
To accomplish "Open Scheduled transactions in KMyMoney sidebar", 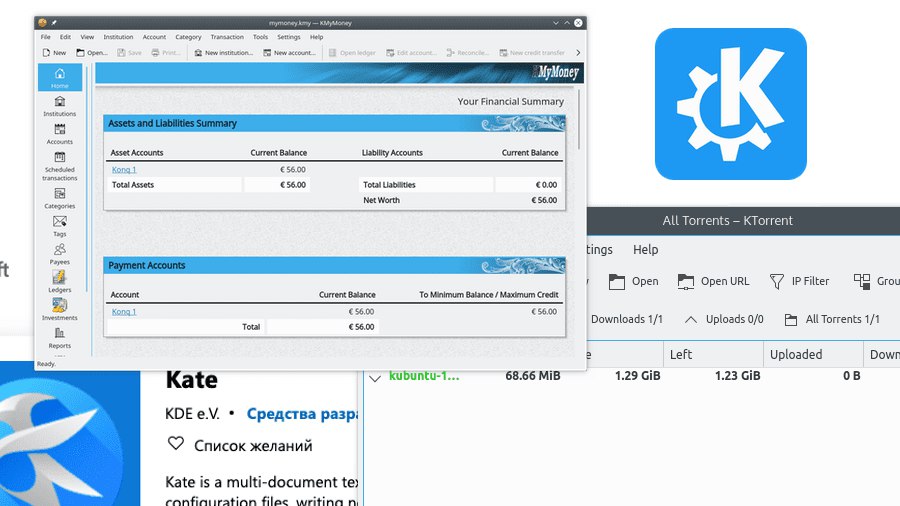I will (x=60, y=166).
